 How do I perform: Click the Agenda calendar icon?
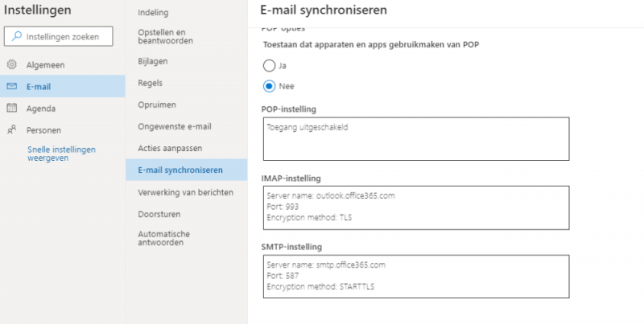click(12, 108)
